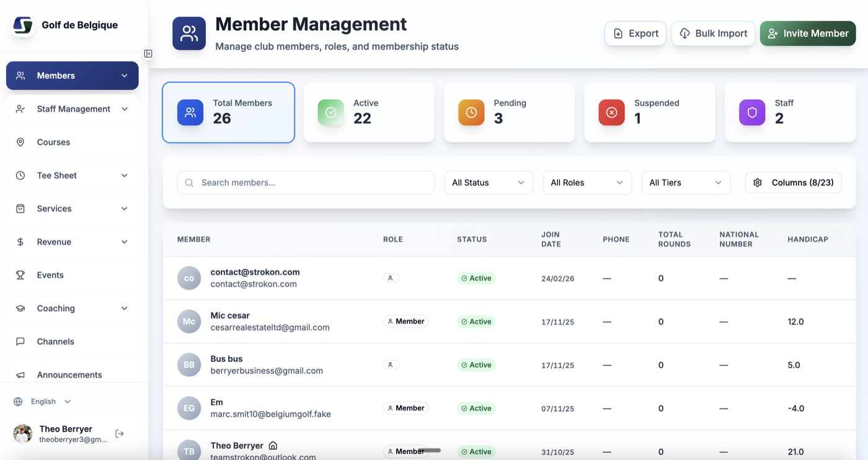Click the Export button
868x460 pixels.
coord(635,33)
